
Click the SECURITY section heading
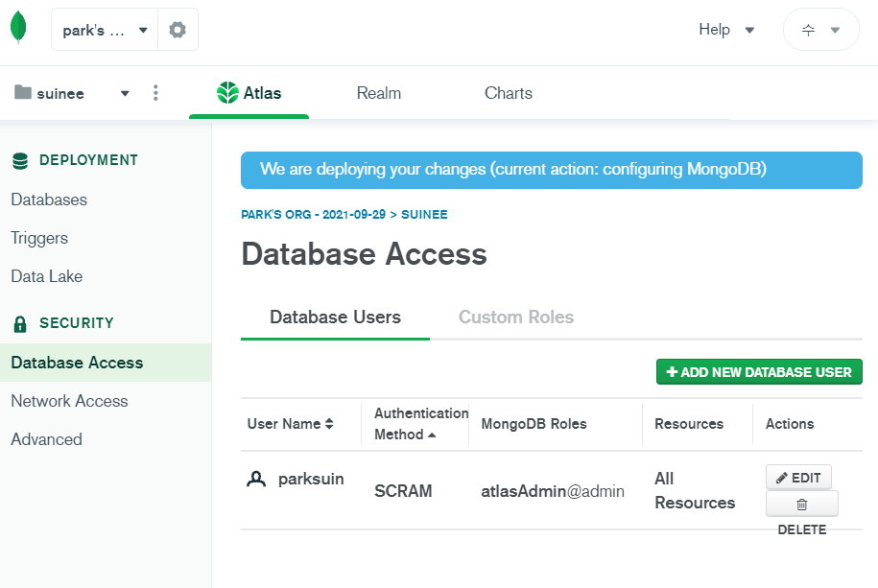coord(77,323)
